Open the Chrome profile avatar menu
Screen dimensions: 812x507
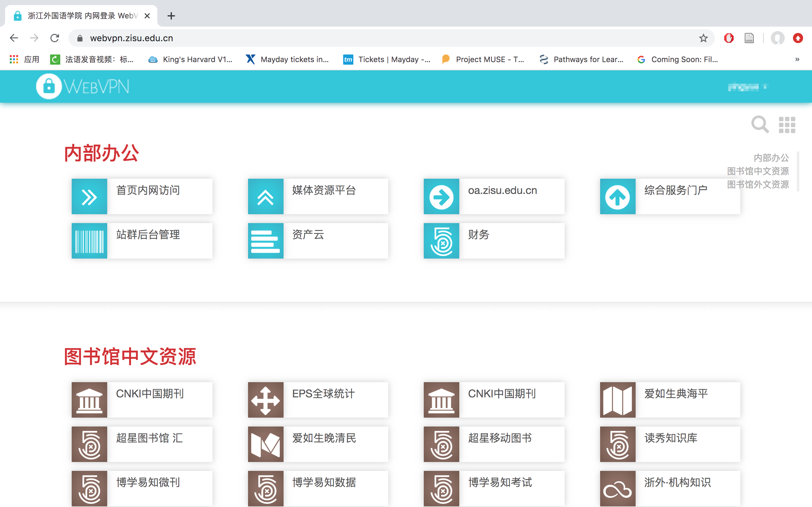tap(778, 38)
